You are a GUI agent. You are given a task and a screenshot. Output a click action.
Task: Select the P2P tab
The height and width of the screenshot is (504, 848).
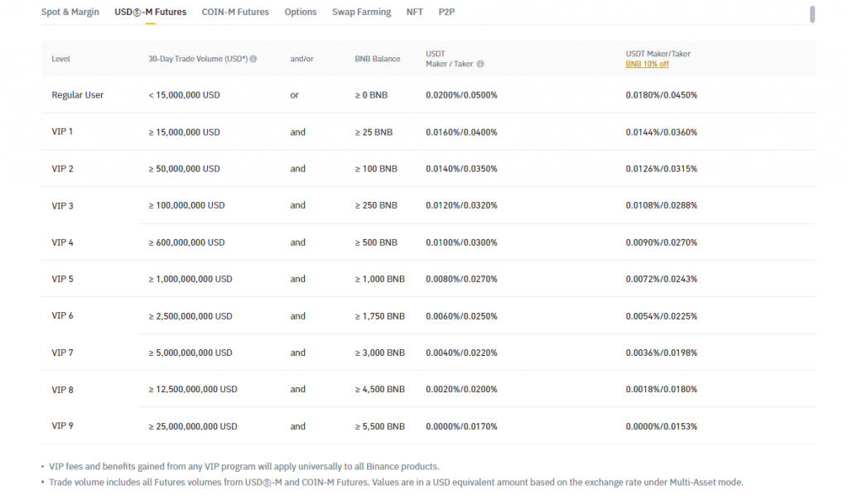coord(446,12)
